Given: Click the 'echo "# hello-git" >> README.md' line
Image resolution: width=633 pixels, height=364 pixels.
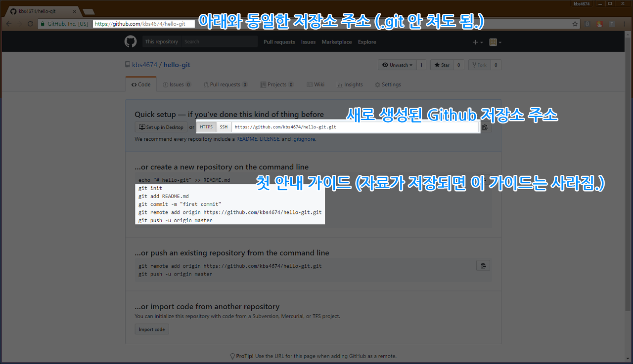Looking at the screenshot, I should click(184, 180).
